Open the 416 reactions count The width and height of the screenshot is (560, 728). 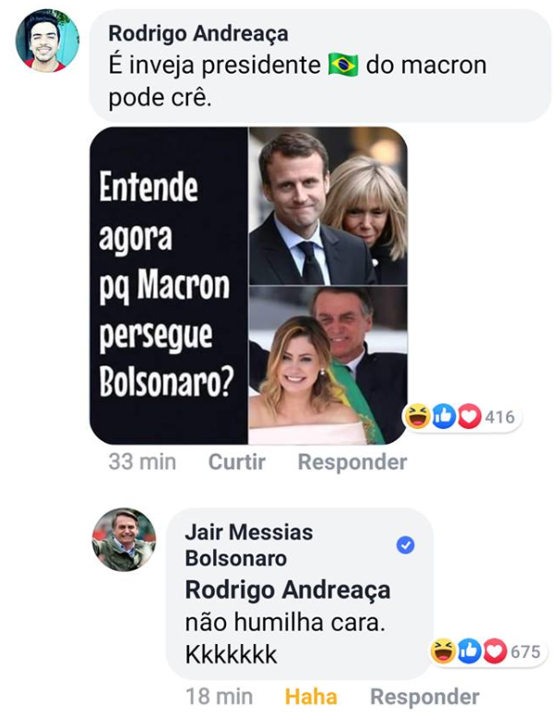point(499,417)
